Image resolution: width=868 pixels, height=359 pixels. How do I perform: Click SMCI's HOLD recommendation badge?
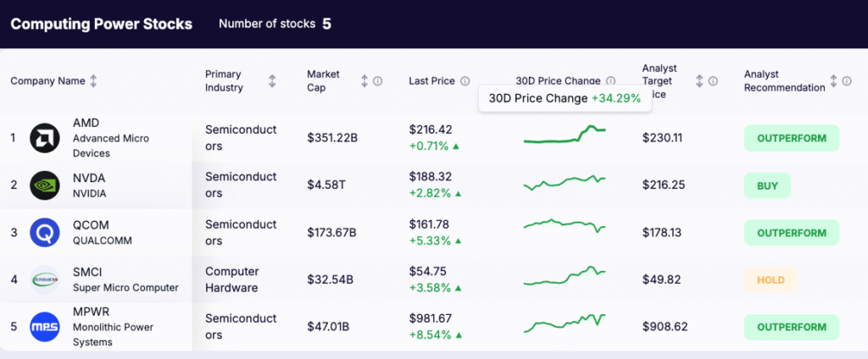coord(771,280)
